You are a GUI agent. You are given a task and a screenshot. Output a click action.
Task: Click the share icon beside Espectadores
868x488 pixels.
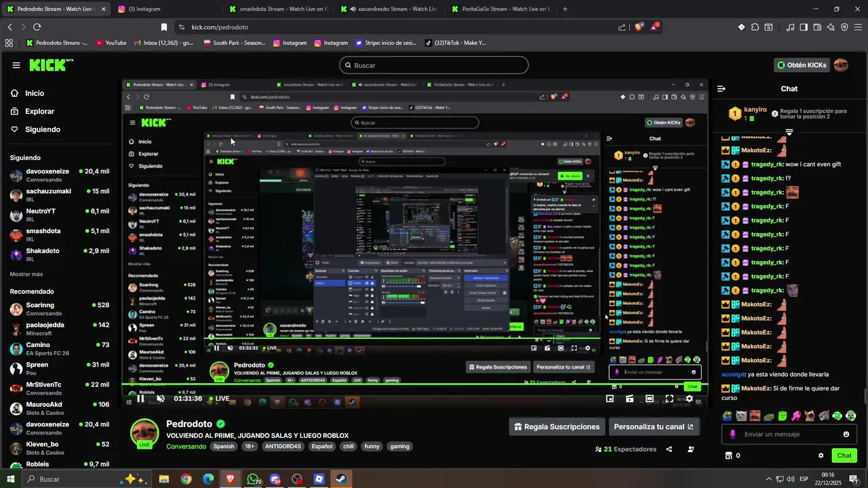669,449
